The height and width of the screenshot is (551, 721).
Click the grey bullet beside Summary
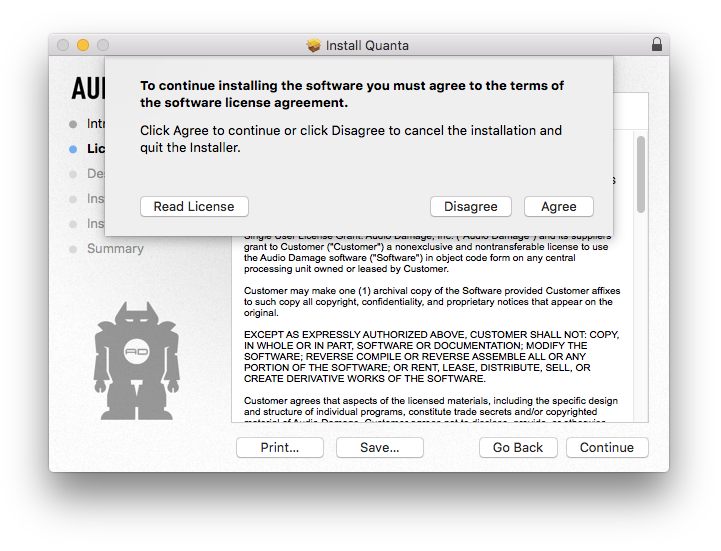pyautogui.click(x=73, y=249)
